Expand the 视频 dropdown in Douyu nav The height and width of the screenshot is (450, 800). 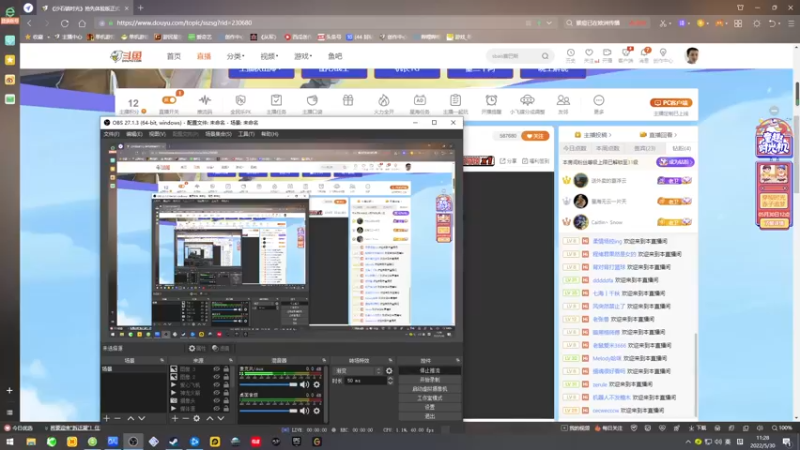pos(269,56)
